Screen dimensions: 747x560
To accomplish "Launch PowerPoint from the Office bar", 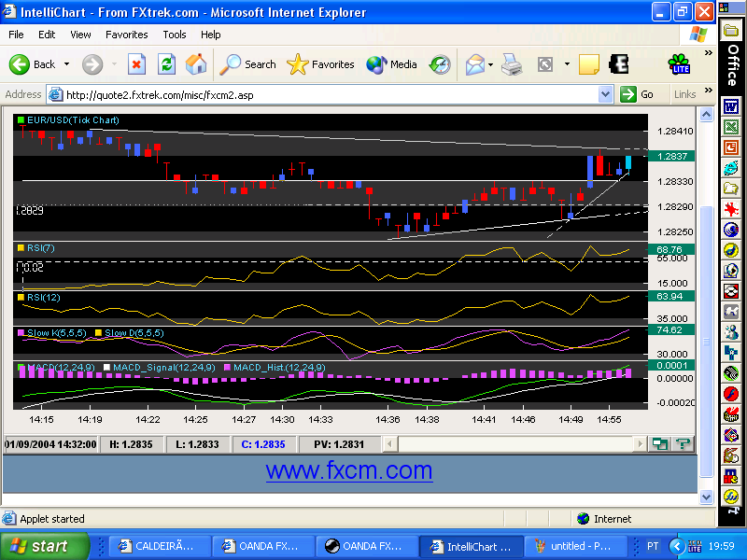I will click(731, 147).
